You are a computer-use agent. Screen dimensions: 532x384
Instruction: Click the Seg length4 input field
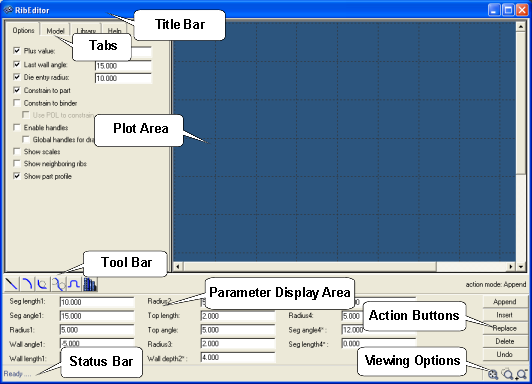(x=379, y=344)
